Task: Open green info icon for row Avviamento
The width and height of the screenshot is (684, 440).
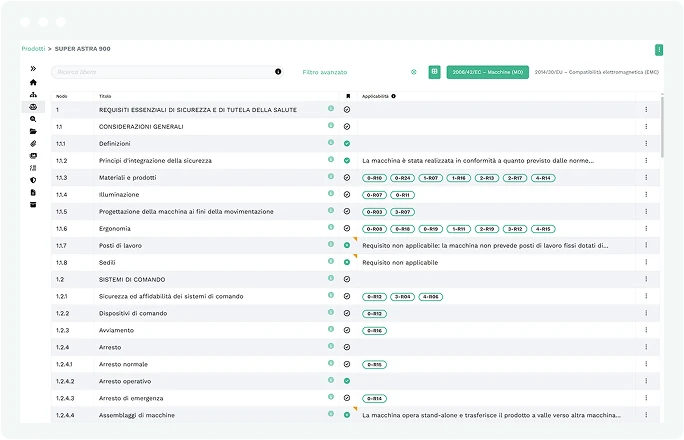Action: (x=331, y=329)
